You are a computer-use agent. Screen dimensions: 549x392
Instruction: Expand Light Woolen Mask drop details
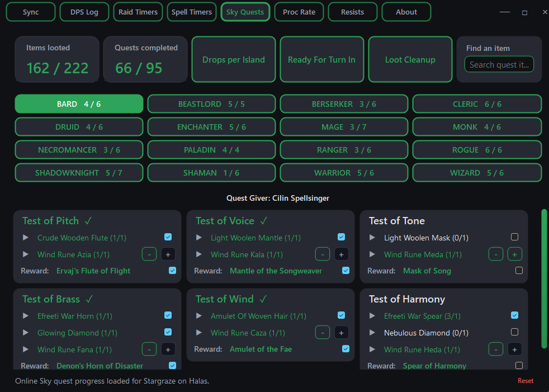pyautogui.click(x=372, y=238)
